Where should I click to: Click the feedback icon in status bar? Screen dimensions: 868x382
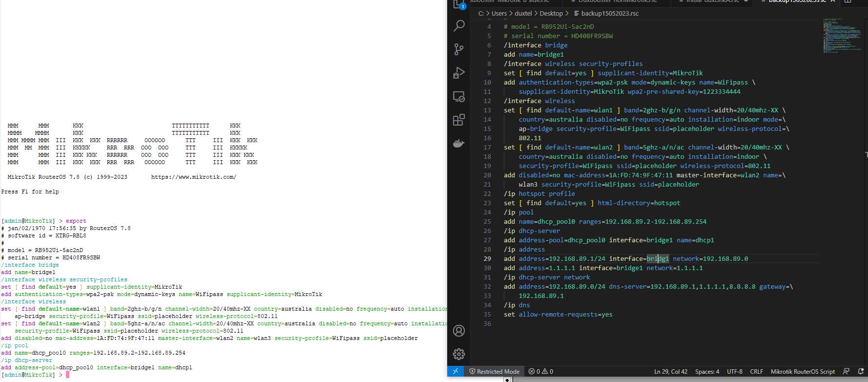[846, 371]
